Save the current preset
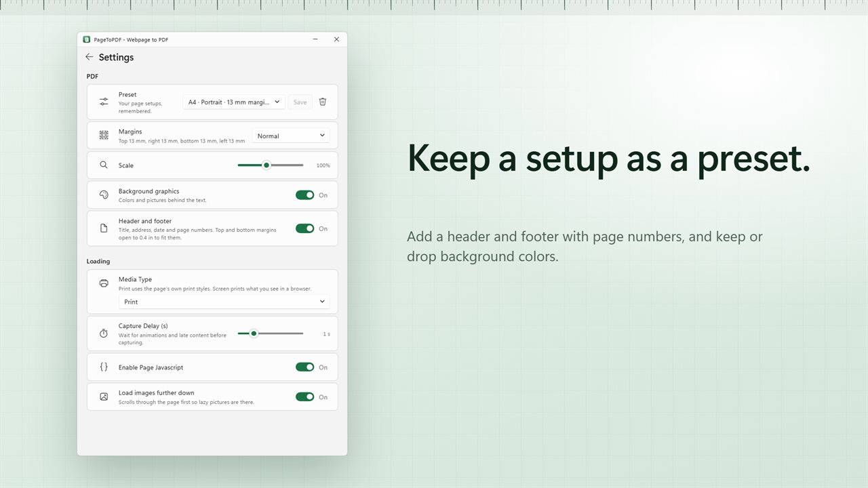This screenshot has width=868, height=488. pos(300,102)
